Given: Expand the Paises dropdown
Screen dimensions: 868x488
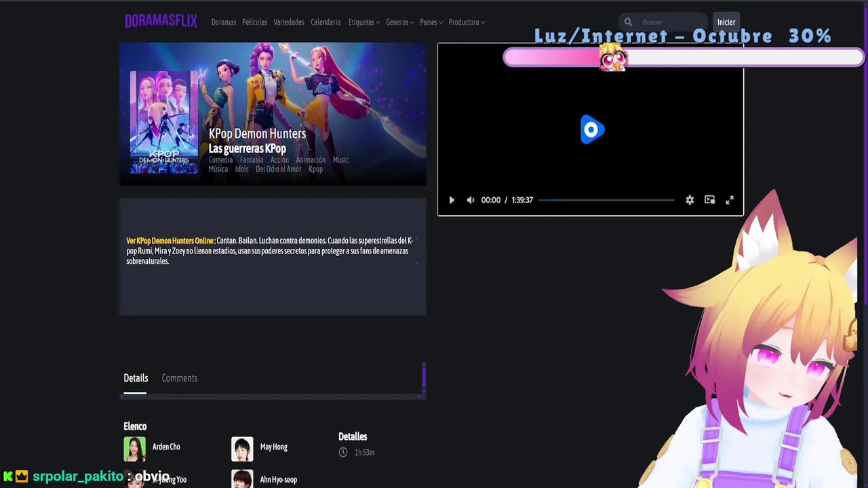Looking at the screenshot, I should [431, 22].
